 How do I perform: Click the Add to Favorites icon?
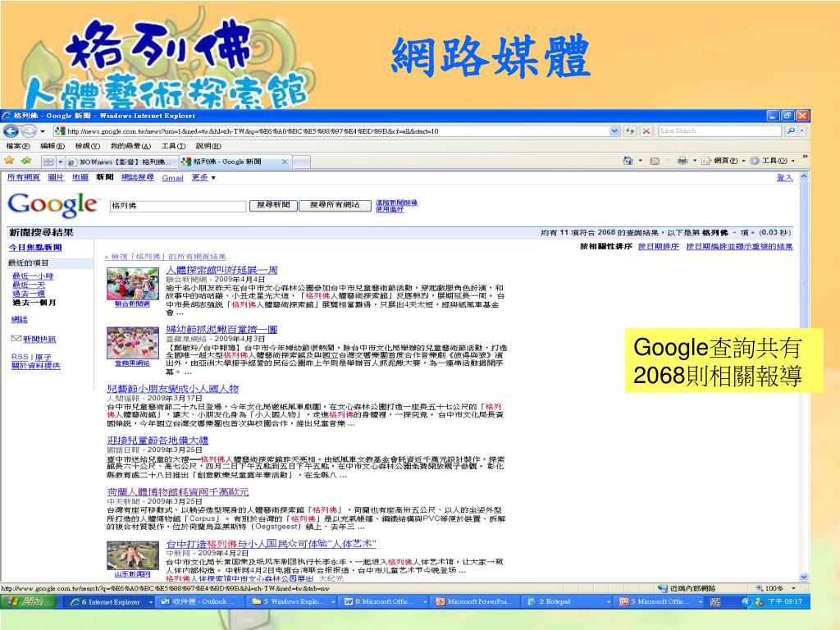[26, 161]
